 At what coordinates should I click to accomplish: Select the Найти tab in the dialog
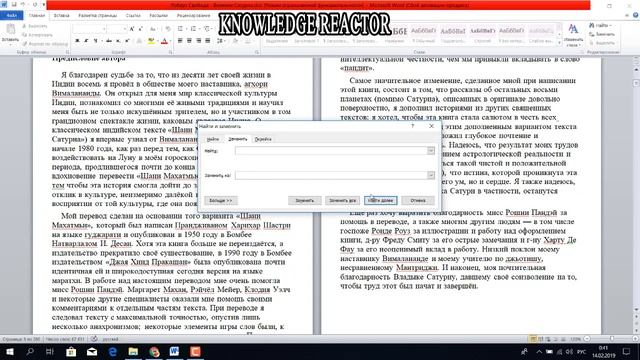click(213, 139)
